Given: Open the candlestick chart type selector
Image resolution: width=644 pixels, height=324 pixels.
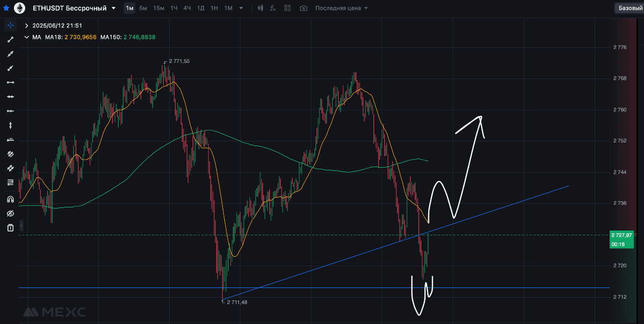Looking at the screenshot, I should pos(261,8).
